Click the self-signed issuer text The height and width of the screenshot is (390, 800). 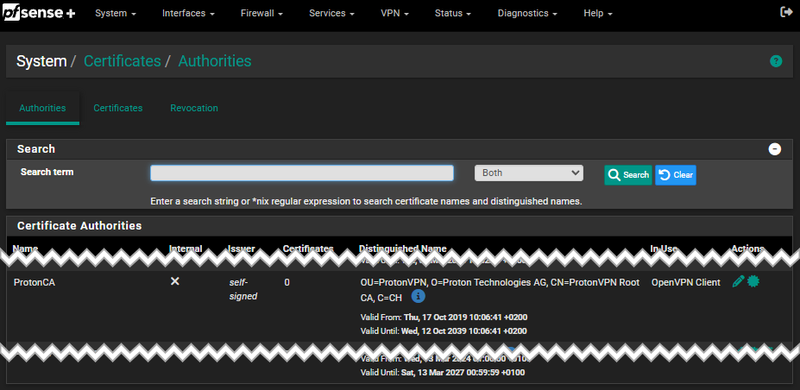[243, 289]
